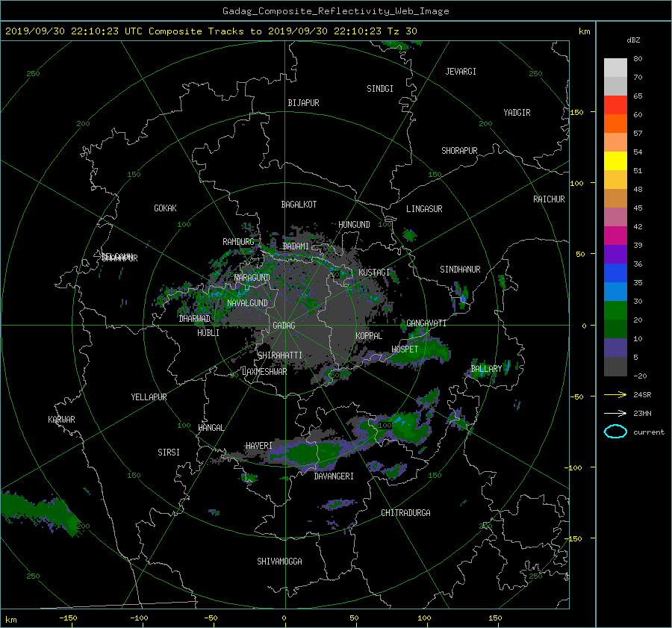Click the bright green 20 dBZ color swatch
Image resolution: width=672 pixels, height=628 pixels.
[x=615, y=310]
